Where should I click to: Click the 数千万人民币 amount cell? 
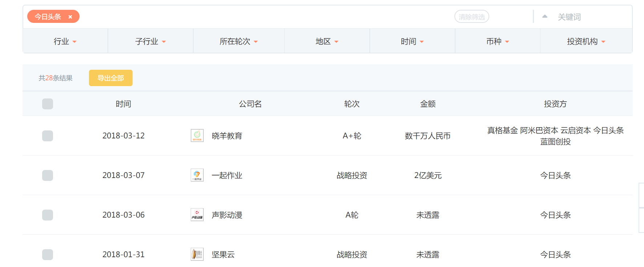coord(428,136)
